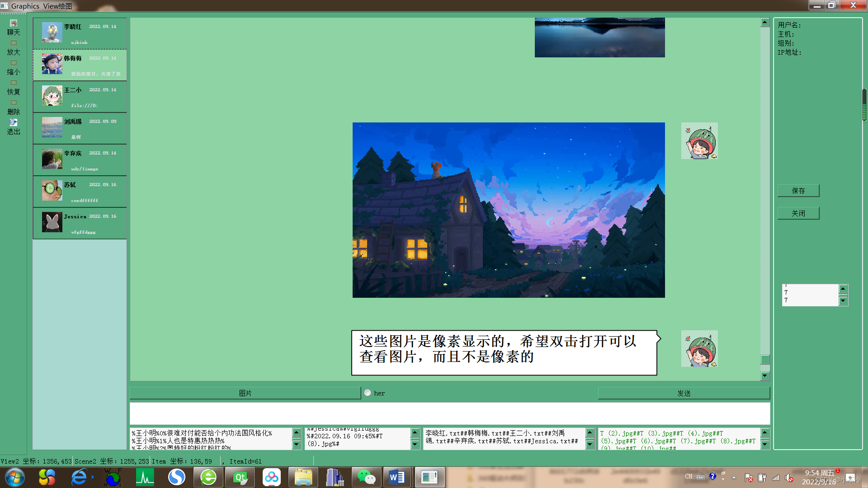Click the 缩小 zoom-out tool

click(14, 68)
